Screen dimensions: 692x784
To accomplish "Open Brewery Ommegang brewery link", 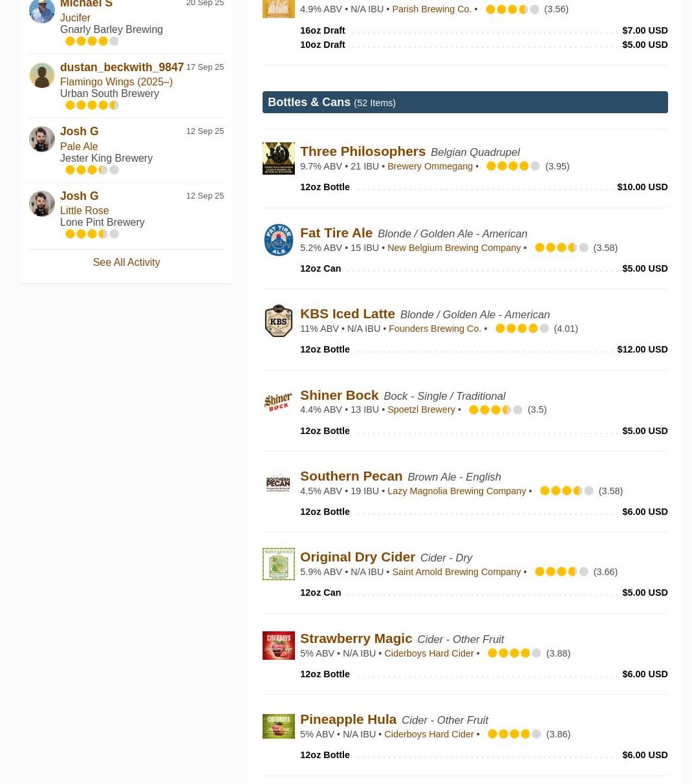I will 430,166.
